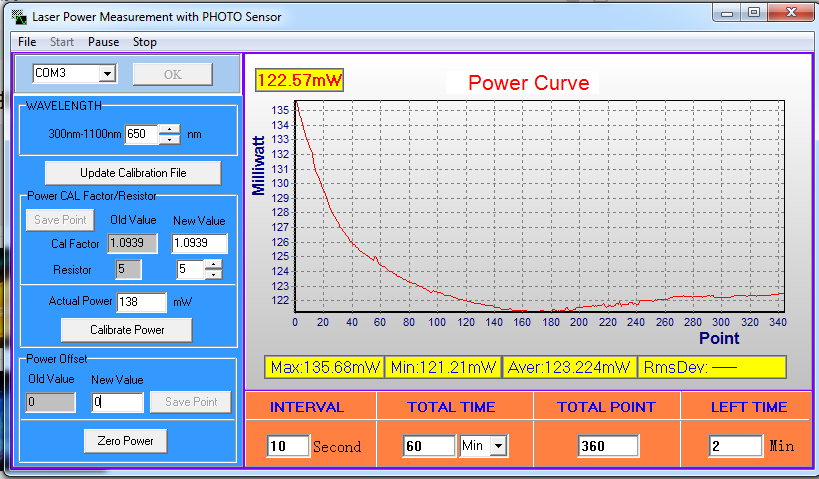The height and width of the screenshot is (479, 819).
Task: Click the wavelength value input field
Action: (140, 134)
